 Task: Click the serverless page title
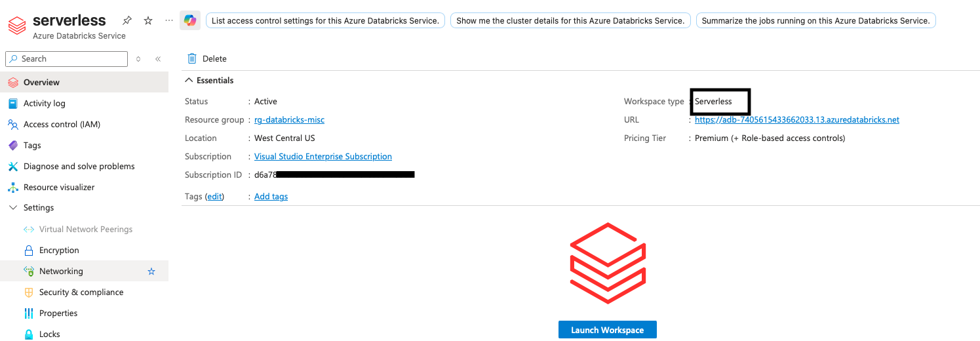click(x=69, y=20)
